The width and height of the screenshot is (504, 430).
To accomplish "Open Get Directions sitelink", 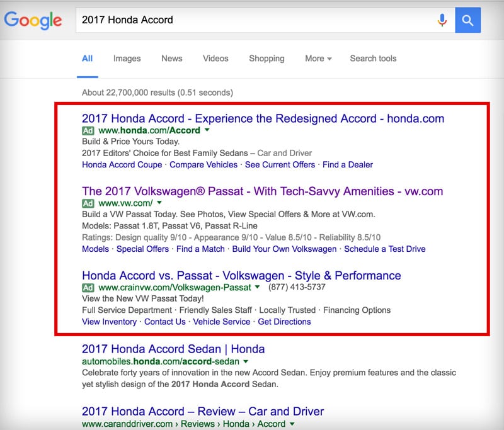I will click(x=284, y=322).
